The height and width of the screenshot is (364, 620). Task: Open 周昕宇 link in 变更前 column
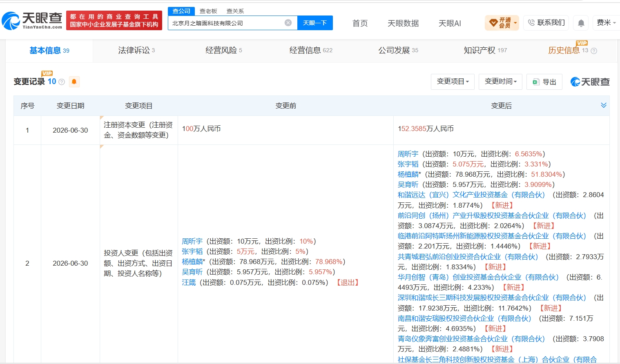pyautogui.click(x=192, y=241)
